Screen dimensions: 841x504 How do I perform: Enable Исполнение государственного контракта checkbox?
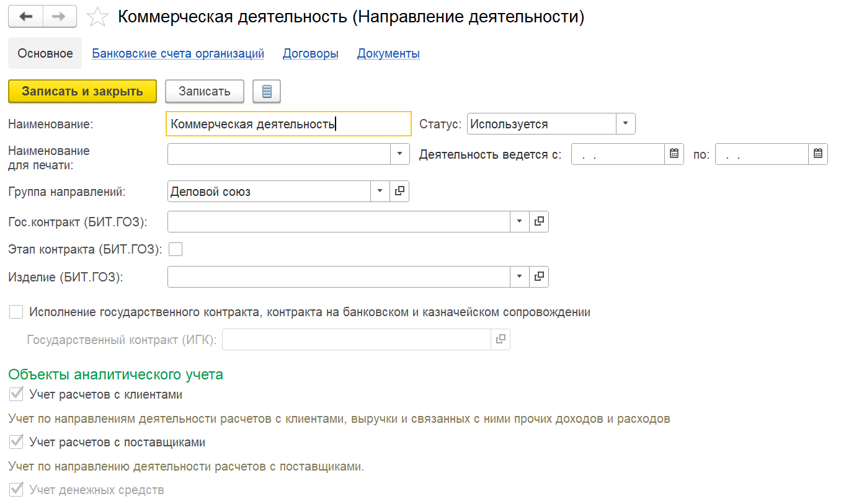tap(16, 312)
